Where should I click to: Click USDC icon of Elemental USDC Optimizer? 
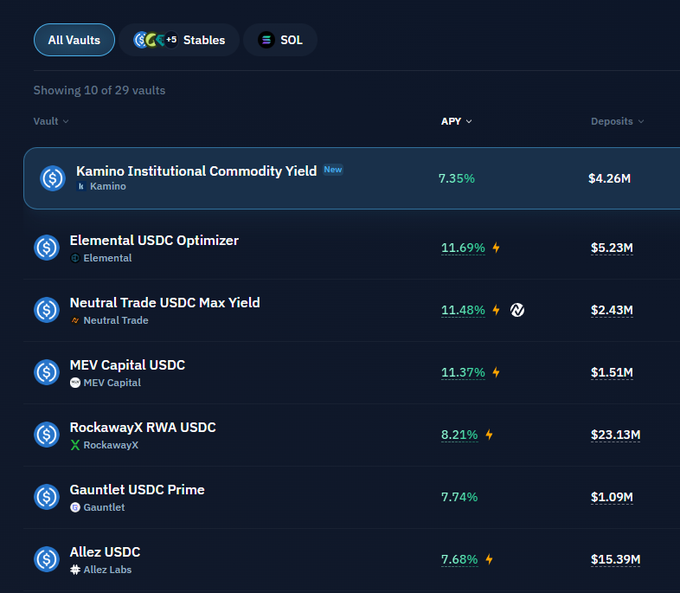tap(46, 248)
